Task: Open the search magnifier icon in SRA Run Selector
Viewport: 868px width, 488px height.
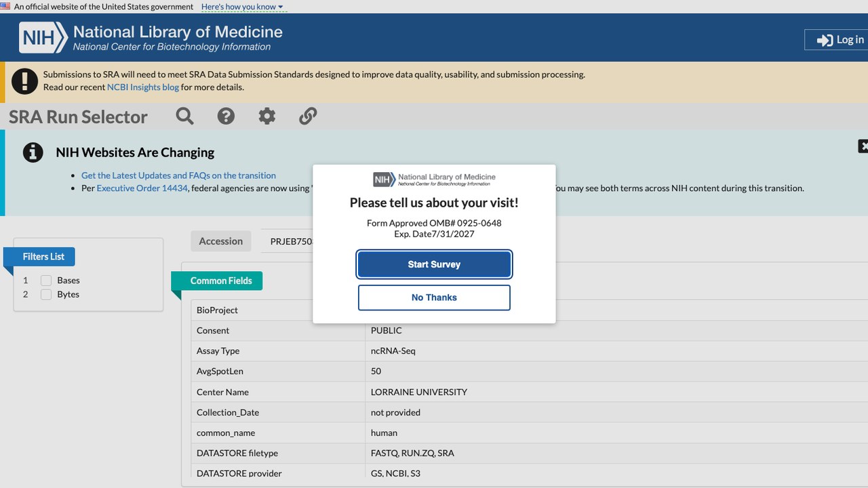Action: [184, 116]
